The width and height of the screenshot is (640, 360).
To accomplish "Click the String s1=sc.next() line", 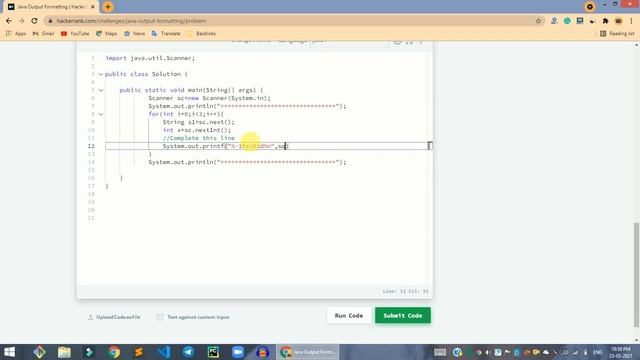I will coord(199,122).
